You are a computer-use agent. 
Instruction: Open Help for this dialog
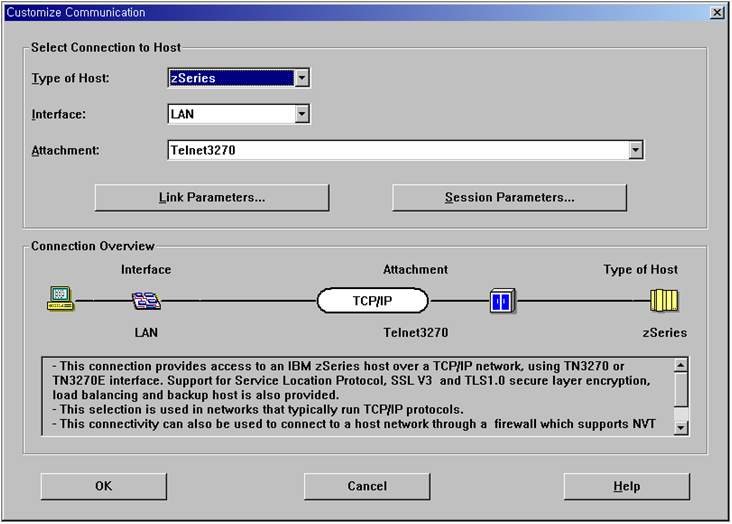tap(626, 486)
